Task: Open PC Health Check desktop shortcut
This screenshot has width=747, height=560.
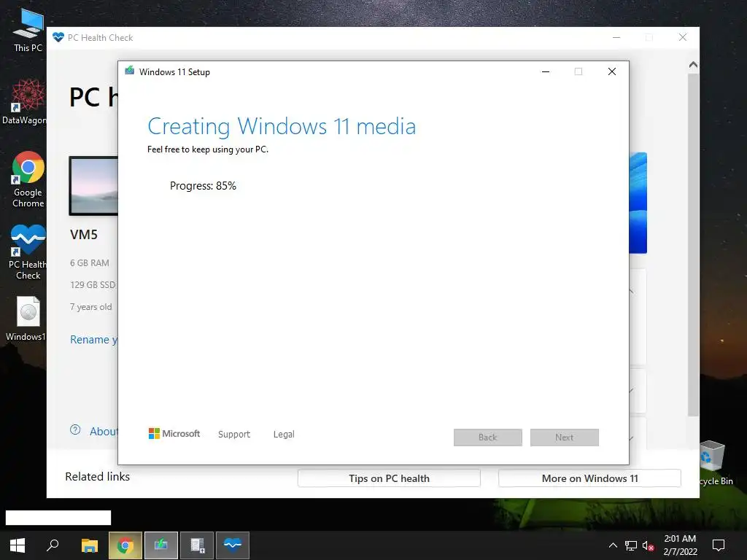Action: pos(28,252)
